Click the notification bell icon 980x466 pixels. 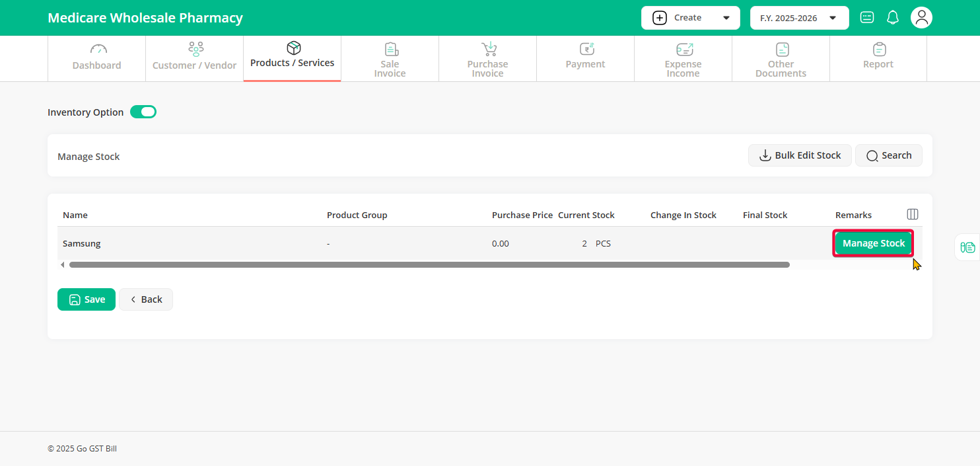pos(893,18)
